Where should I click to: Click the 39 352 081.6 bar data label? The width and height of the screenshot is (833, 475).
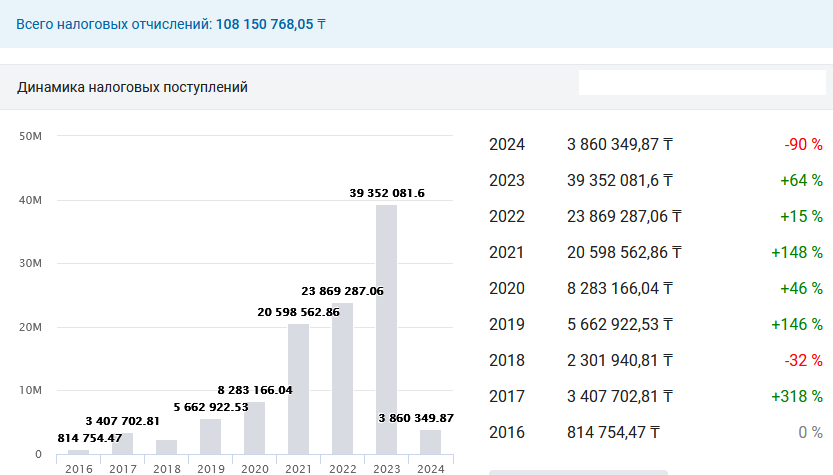[x=387, y=193]
